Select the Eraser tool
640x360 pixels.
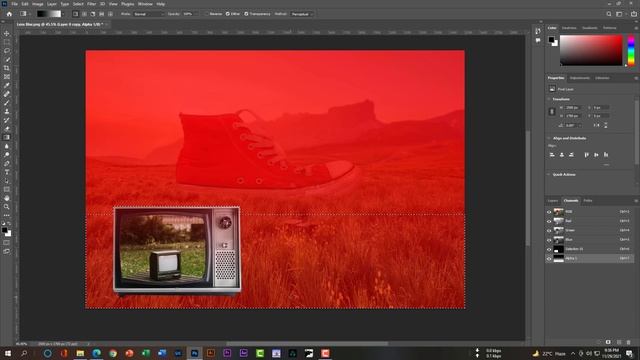coord(7,129)
